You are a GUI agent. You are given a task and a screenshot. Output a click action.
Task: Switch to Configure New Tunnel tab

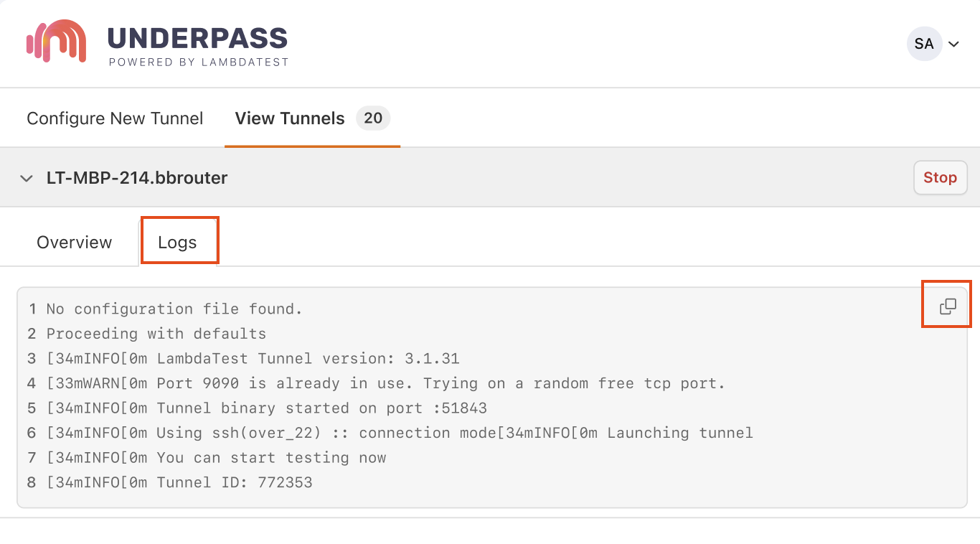tap(115, 118)
